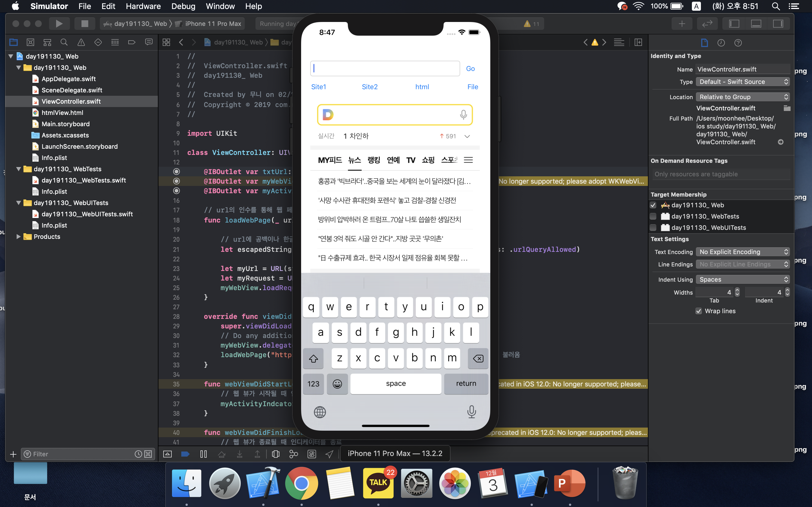Image resolution: width=812 pixels, height=507 pixels.
Task: Open the Text Encoding dropdown
Action: point(743,252)
